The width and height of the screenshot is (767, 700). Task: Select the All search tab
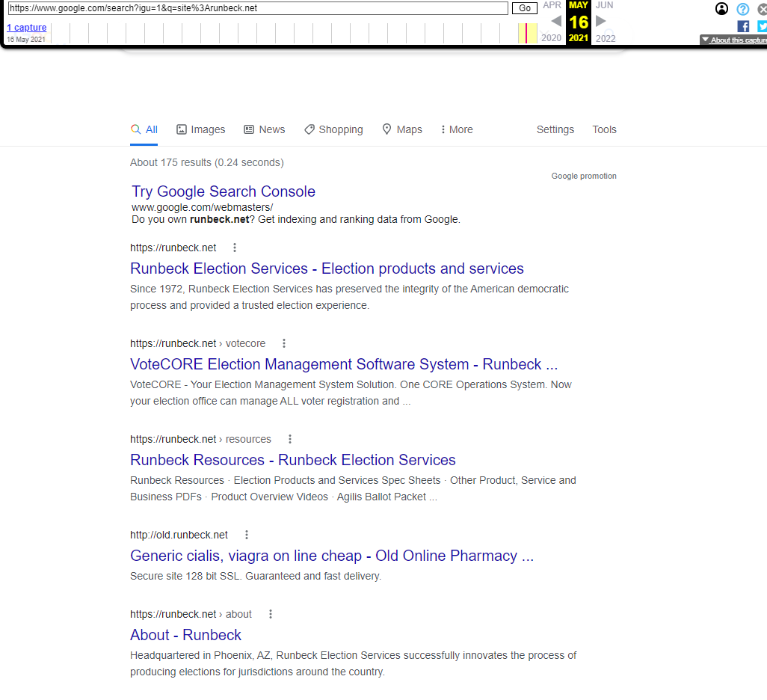(x=144, y=129)
